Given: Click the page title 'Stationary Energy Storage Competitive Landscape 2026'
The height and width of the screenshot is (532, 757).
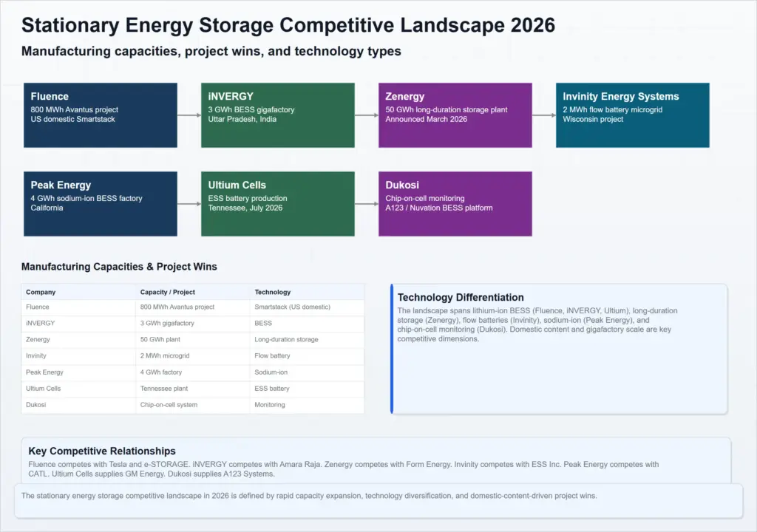Looking at the screenshot, I should point(288,25).
